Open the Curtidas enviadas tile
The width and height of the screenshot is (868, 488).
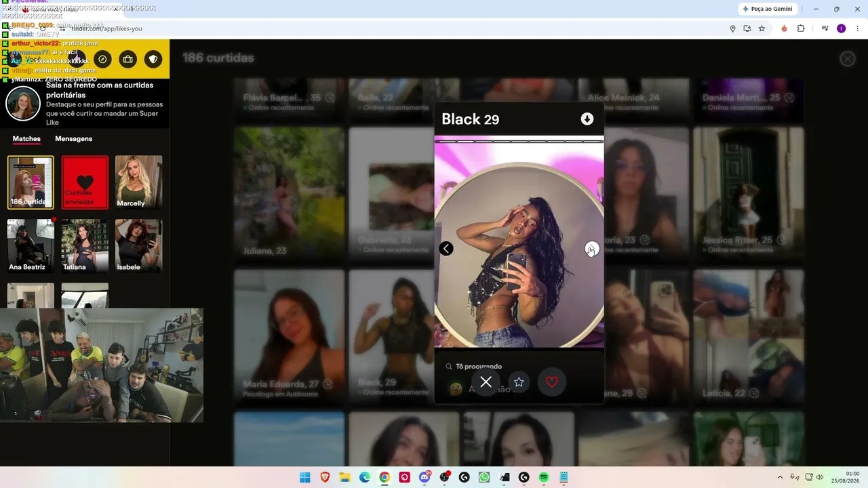85,182
